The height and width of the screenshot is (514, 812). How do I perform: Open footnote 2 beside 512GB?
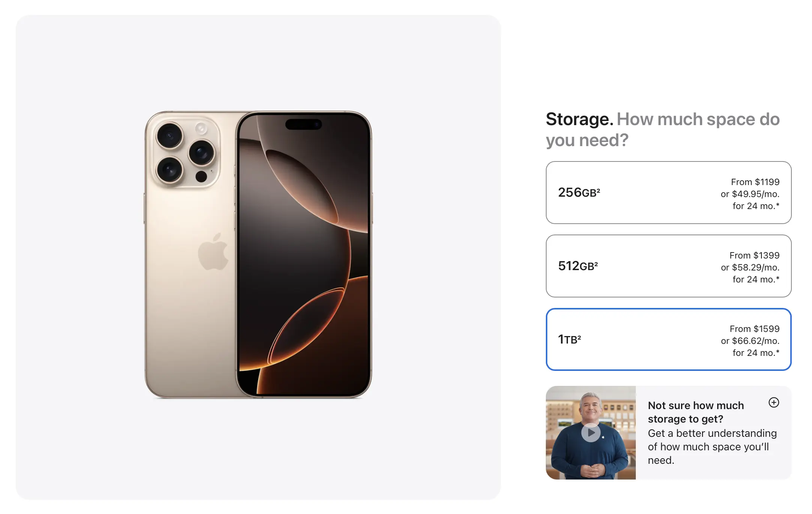pyautogui.click(x=596, y=263)
